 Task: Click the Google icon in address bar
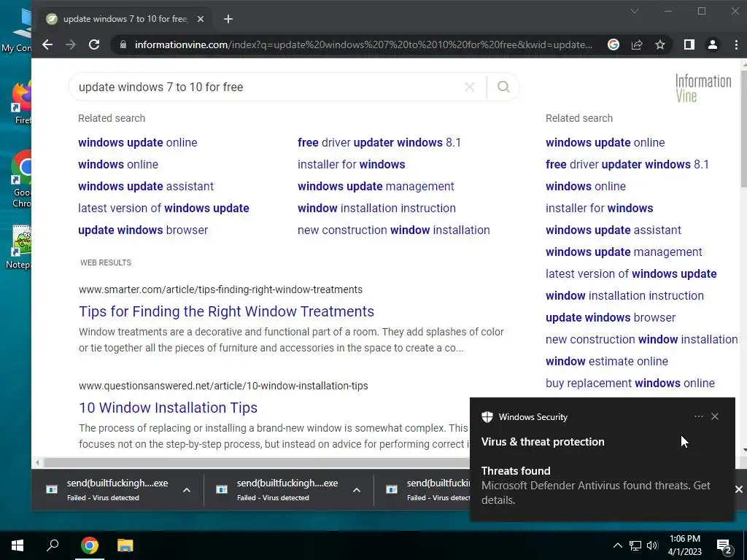[x=614, y=44]
